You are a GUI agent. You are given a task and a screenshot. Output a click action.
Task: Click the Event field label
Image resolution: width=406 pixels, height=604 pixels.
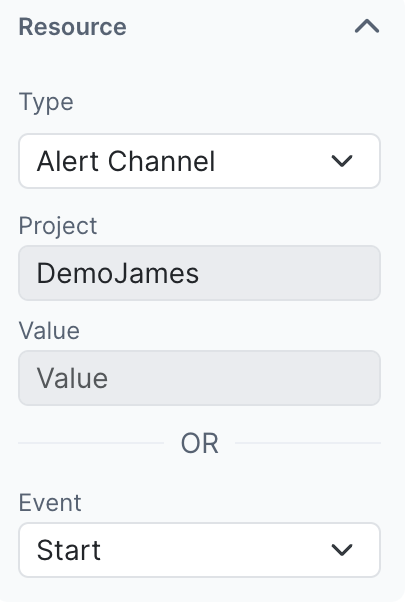click(50, 503)
